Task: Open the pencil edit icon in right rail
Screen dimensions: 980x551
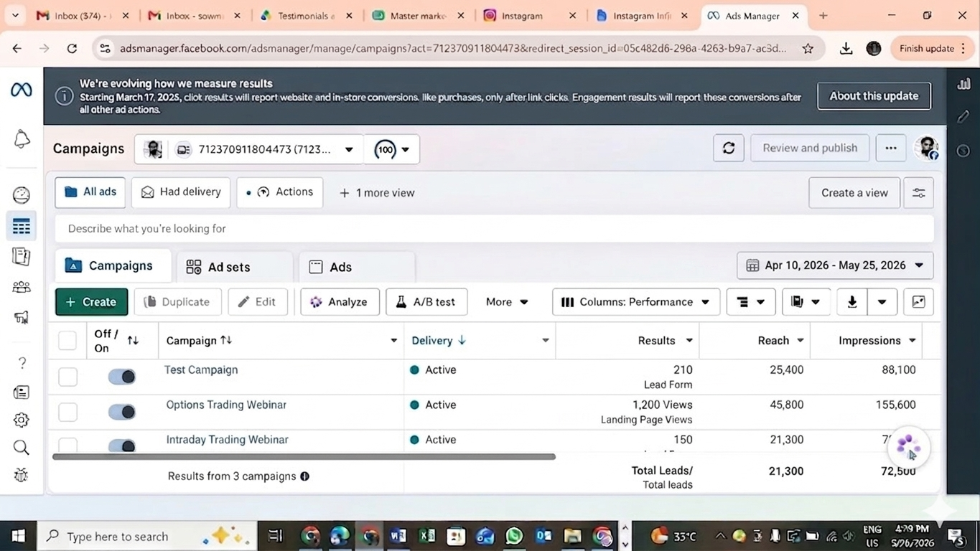Action: [x=963, y=116]
